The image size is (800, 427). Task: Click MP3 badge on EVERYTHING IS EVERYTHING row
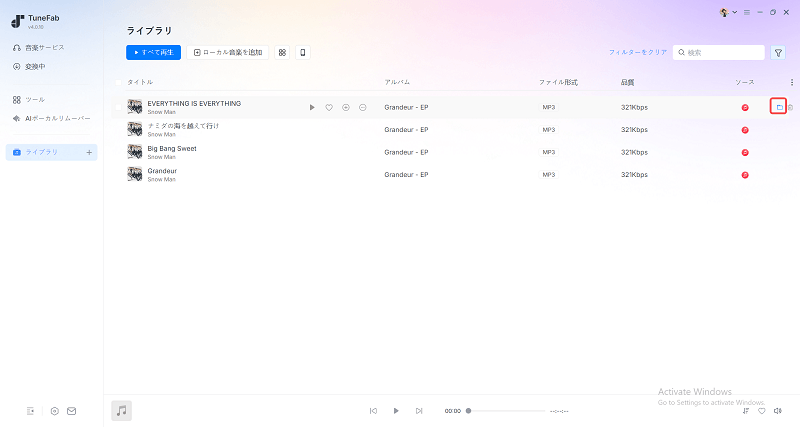[x=548, y=108]
